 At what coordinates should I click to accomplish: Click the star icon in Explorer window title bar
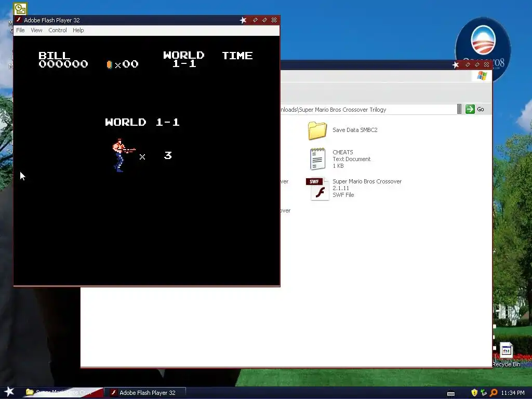pyautogui.click(x=456, y=65)
